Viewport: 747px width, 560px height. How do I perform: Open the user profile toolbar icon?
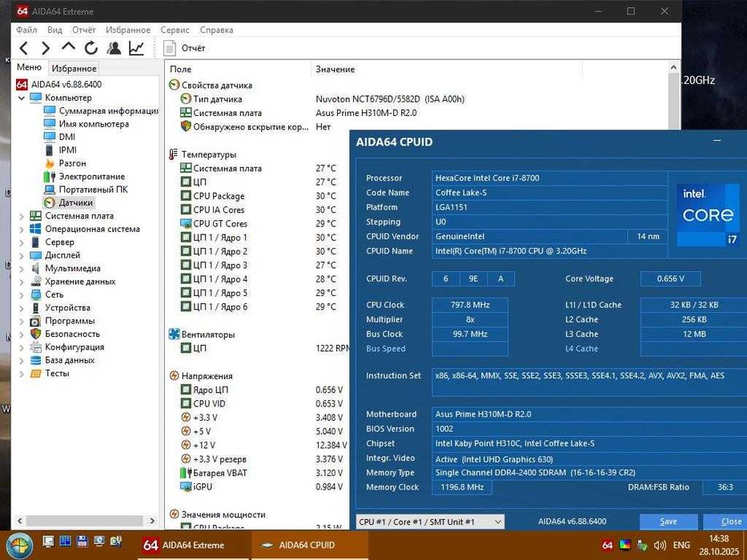[x=114, y=48]
